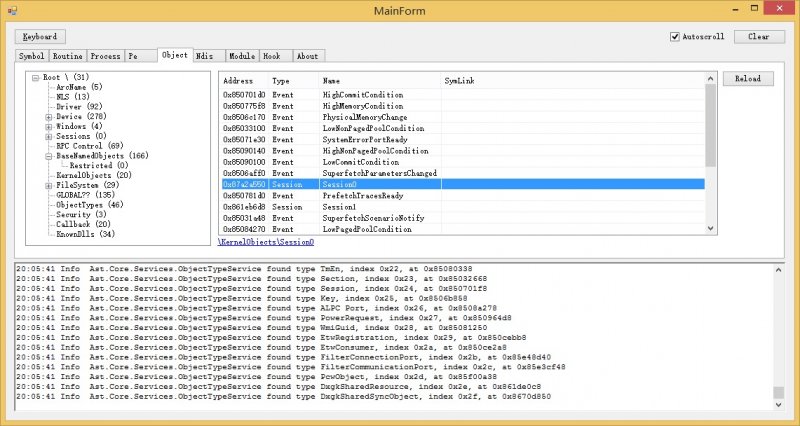Viewport: 800px width, 426px height.
Task: Select ObjectTypes (46) tree item
Action: click(90, 205)
